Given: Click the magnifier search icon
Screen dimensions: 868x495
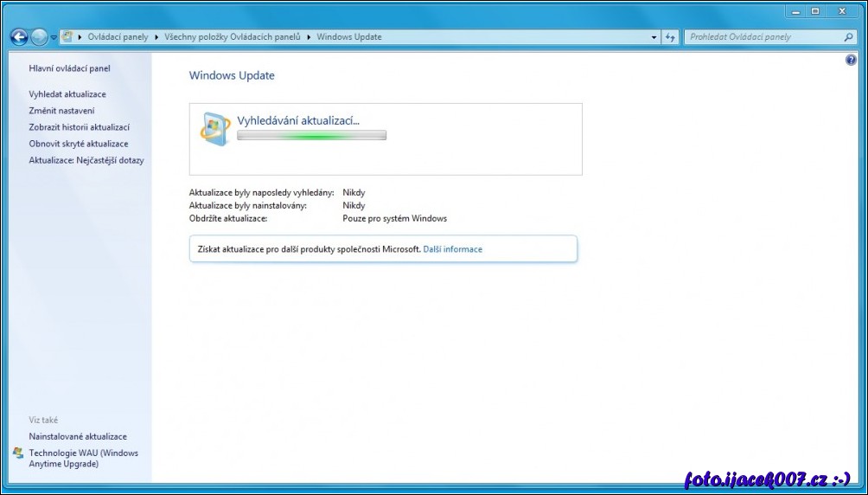Looking at the screenshot, I should 848,37.
